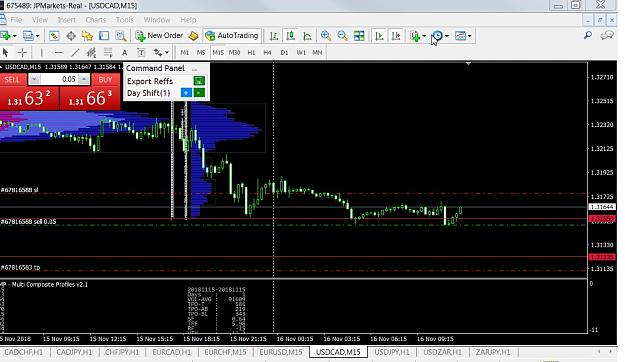Draw a horizontal line tool
This screenshot has width=625, height=362.
point(59,52)
